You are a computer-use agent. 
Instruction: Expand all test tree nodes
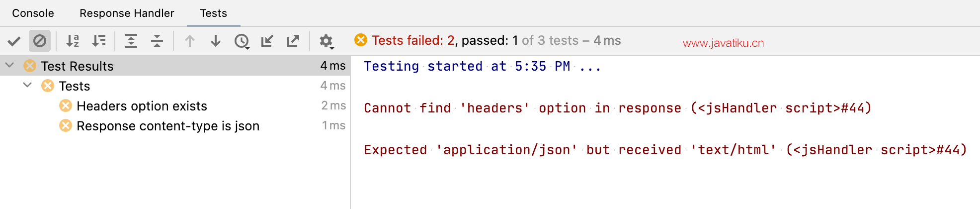(x=131, y=41)
